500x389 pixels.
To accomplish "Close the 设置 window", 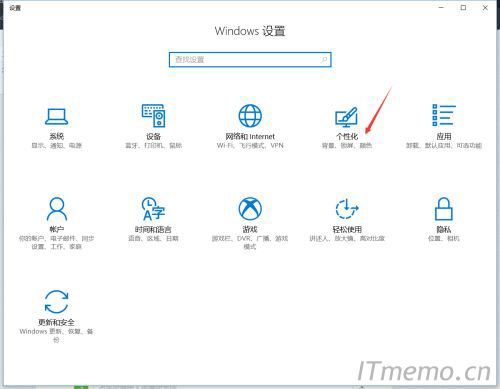I will [485, 8].
